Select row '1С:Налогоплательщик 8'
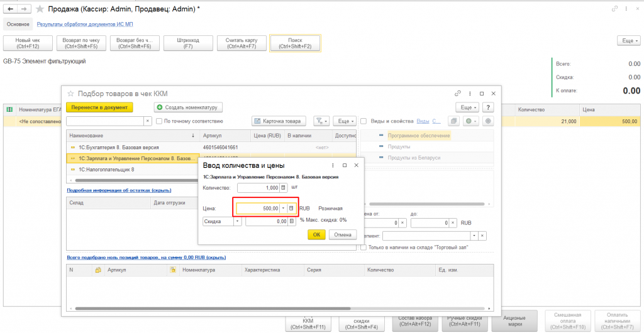This screenshot has width=644, height=333. click(132, 169)
